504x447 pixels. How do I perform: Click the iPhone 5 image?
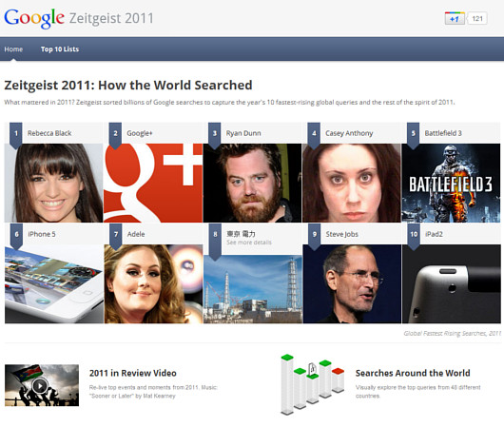click(x=54, y=284)
